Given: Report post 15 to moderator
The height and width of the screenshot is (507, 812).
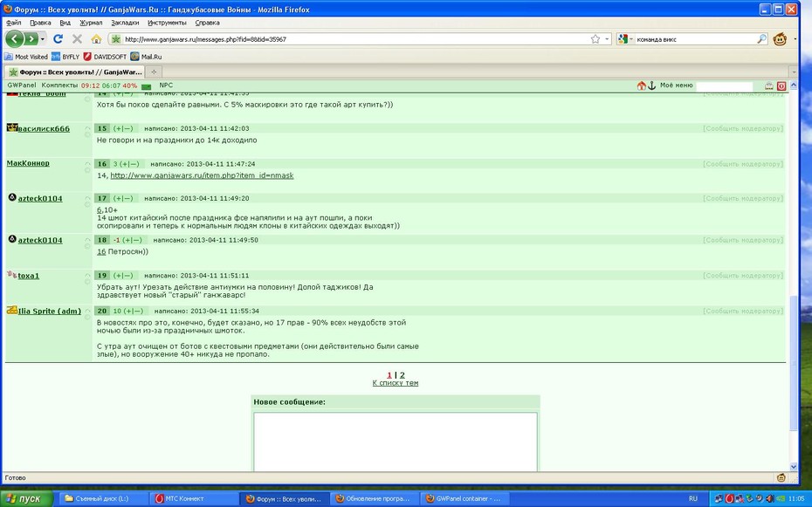Looking at the screenshot, I should coord(743,129).
